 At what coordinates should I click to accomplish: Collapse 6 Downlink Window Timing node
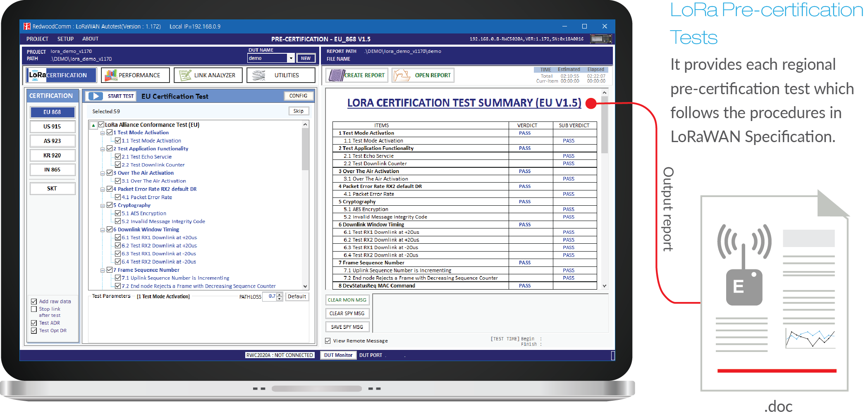click(103, 230)
